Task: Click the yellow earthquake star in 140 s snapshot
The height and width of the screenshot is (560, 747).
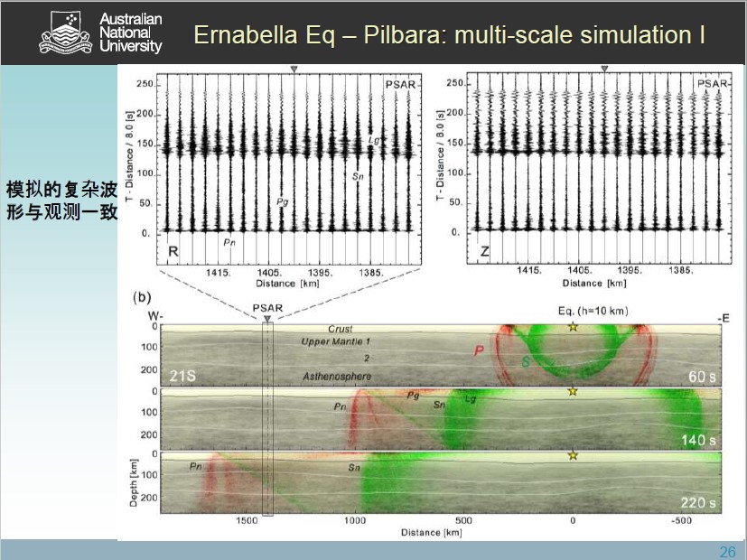Action: (x=572, y=391)
